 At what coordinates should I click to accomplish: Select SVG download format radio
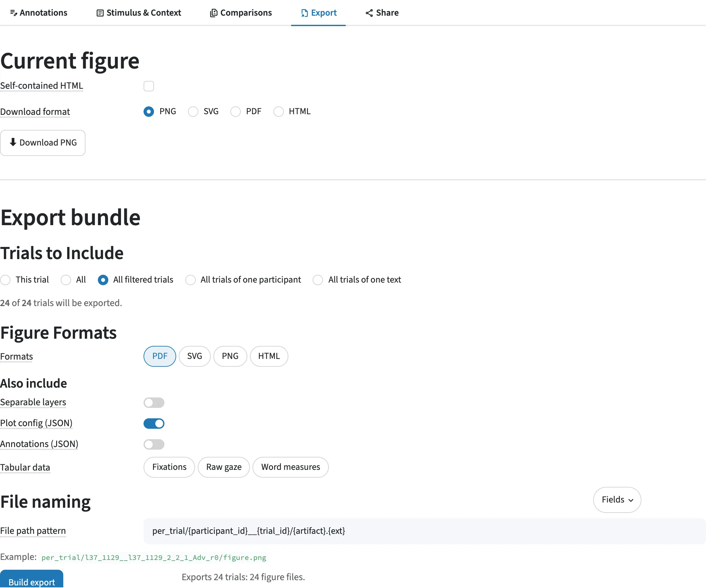tap(193, 111)
